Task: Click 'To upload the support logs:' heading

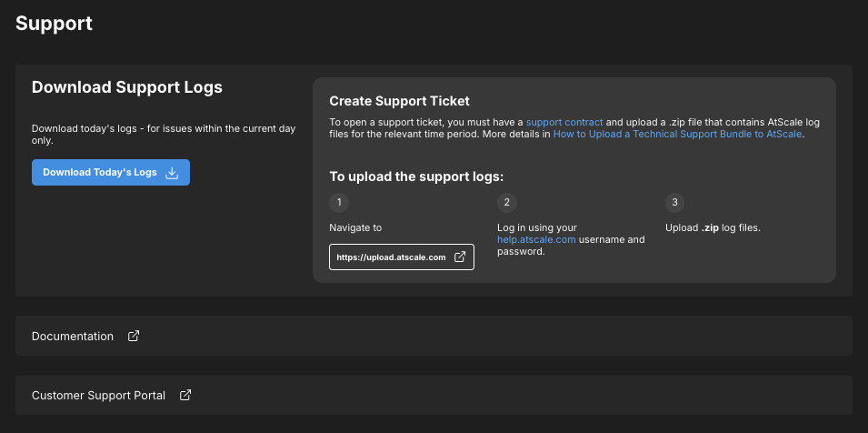Action: coord(416,176)
